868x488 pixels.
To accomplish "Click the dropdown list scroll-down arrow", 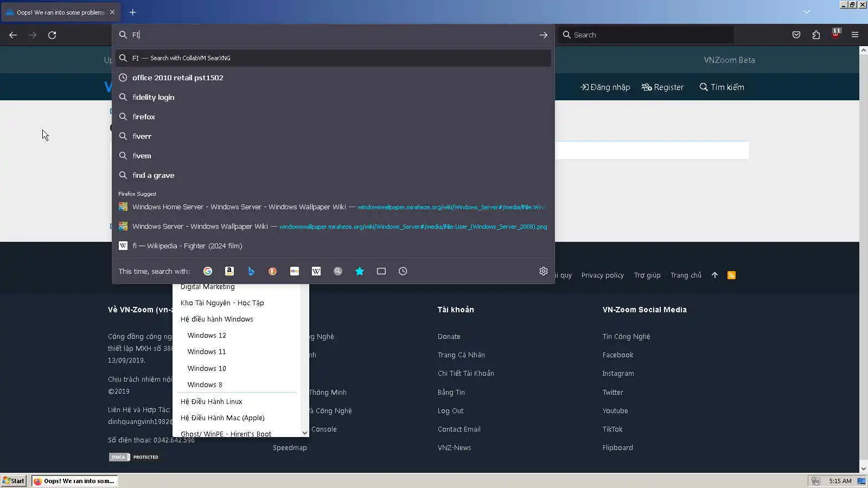I will 305,433.
